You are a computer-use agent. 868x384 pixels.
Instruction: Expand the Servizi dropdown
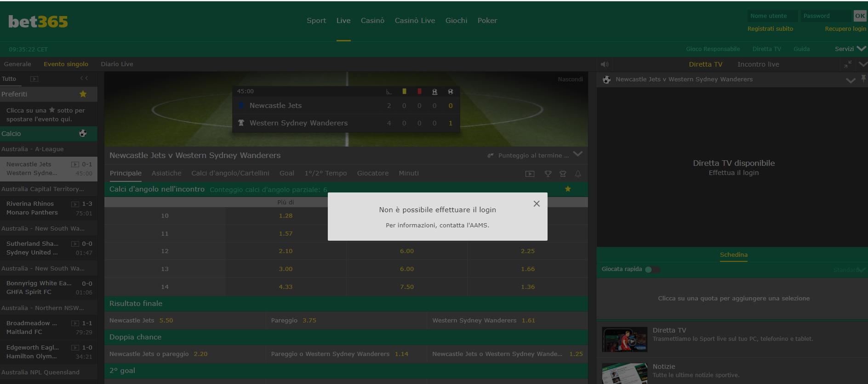click(850, 49)
